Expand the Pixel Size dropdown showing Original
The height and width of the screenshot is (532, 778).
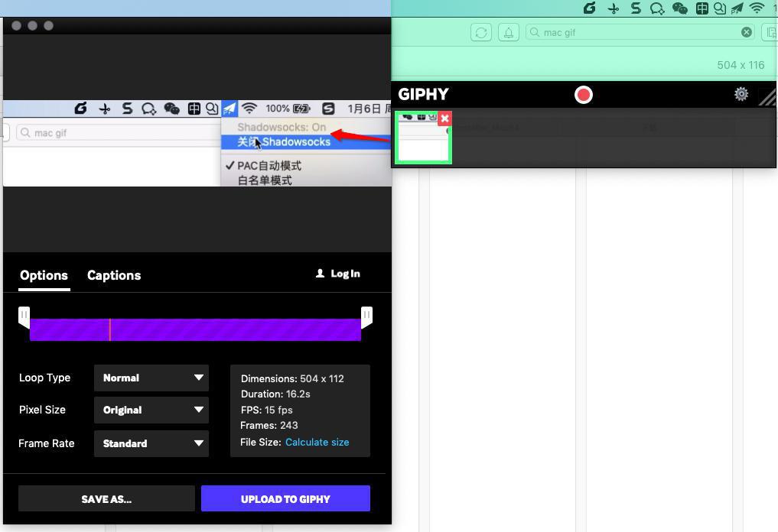click(x=151, y=410)
